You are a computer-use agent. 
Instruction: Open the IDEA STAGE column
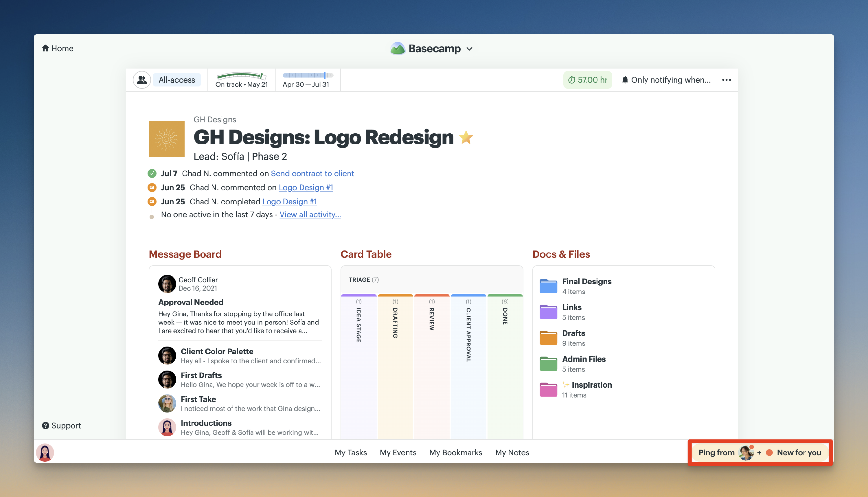click(x=358, y=367)
